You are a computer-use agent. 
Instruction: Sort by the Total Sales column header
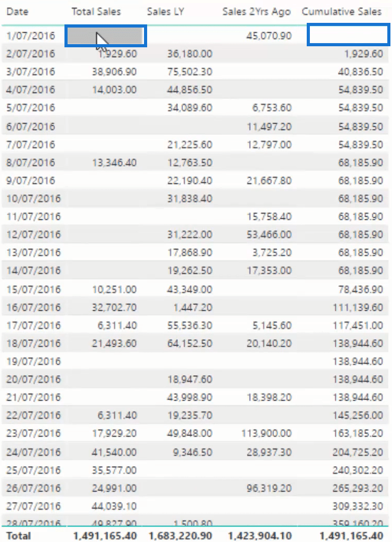point(96,12)
